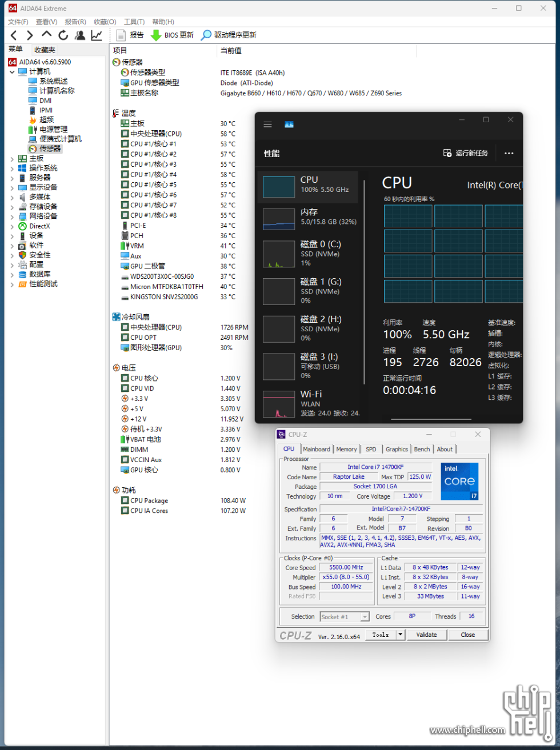Expand the 操作系统 tree node
The image size is (560, 750).
click(x=13, y=168)
